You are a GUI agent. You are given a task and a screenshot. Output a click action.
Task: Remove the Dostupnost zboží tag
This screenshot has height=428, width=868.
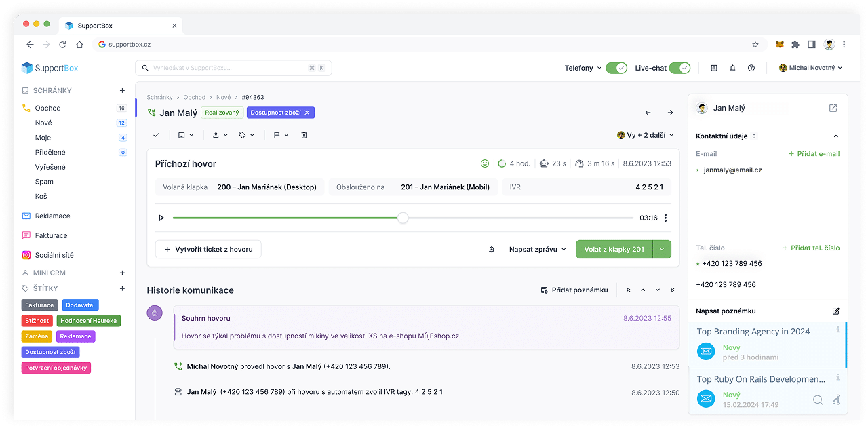[307, 113]
